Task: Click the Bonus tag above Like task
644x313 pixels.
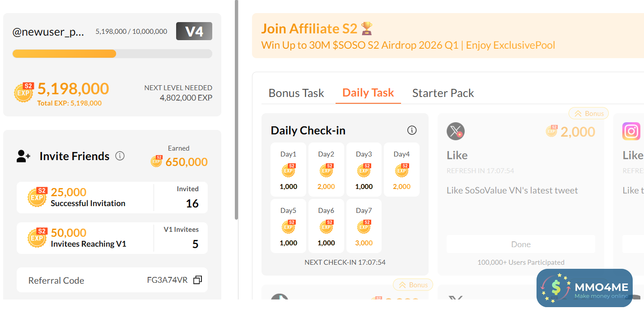Action: 588,114
